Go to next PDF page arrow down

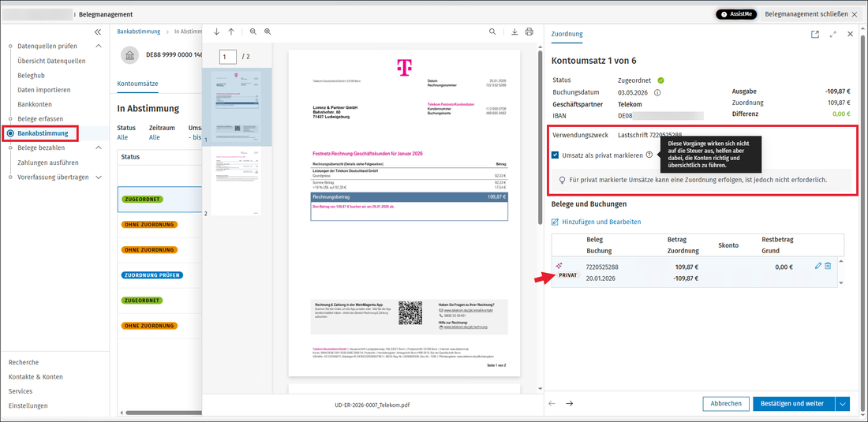(x=216, y=32)
